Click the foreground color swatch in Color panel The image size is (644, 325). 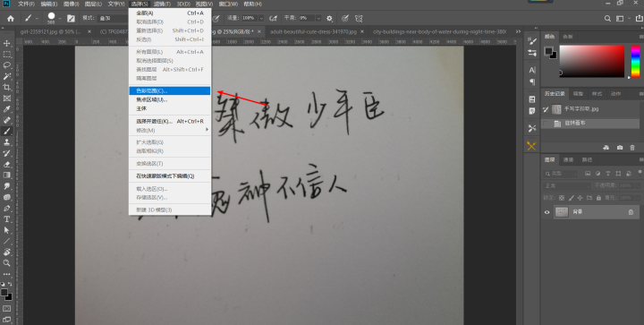click(548, 51)
